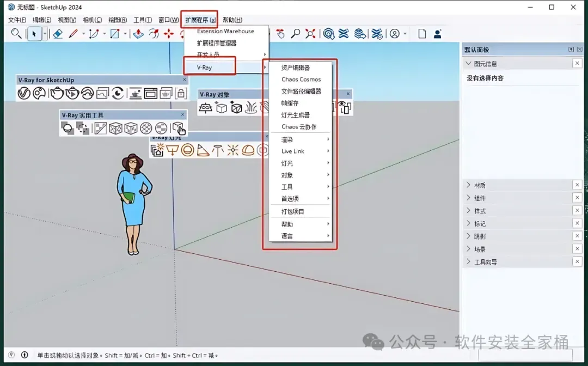The height and width of the screenshot is (366, 588).
Task: Click the V-Ray fur object icon
Action: 251,108
